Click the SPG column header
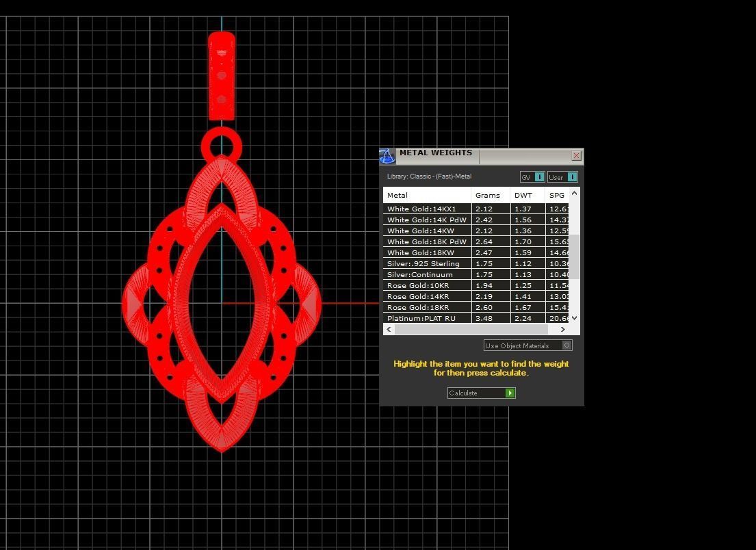Image resolution: width=756 pixels, height=550 pixels. (x=557, y=195)
